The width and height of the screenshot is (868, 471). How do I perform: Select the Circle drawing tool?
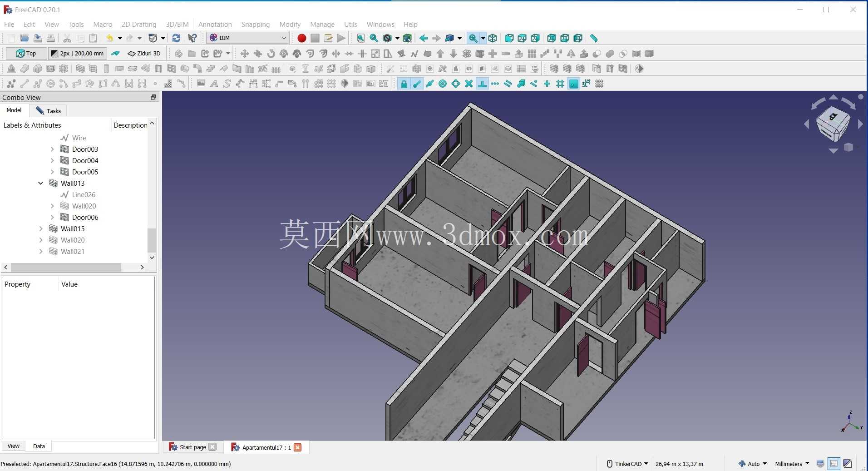(x=51, y=84)
